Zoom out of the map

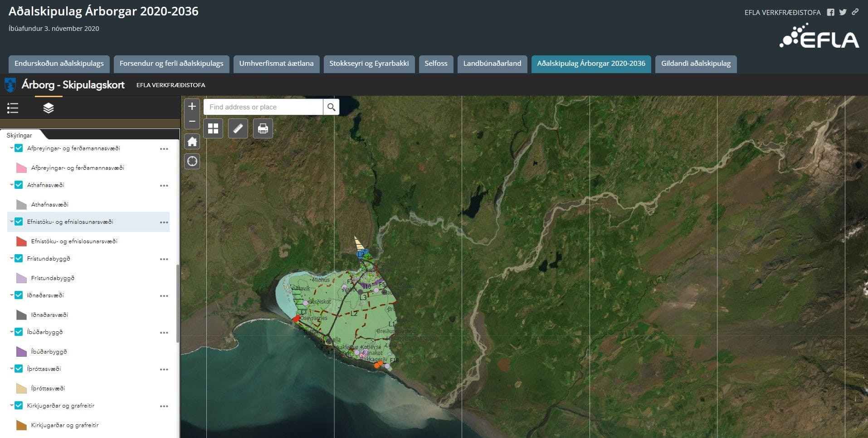[x=192, y=121]
